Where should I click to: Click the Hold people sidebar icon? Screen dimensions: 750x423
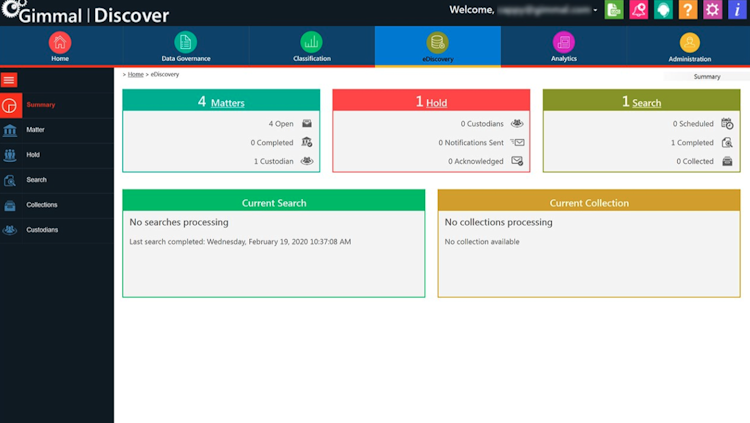click(x=10, y=155)
